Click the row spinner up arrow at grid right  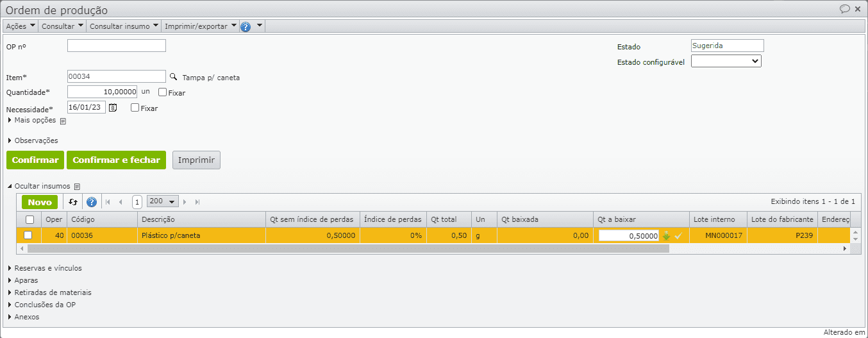click(855, 232)
